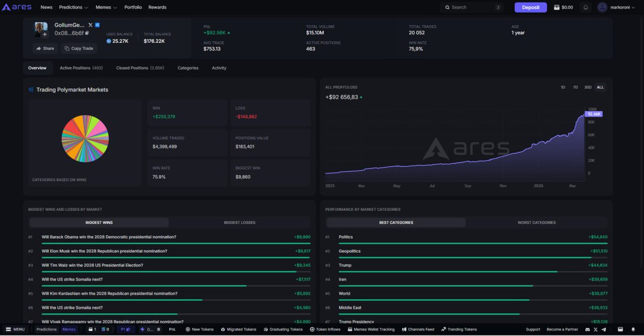The height and width of the screenshot is (336, 644).
Task: Open News in the top navigation
Action: click(x=47, y=8)
